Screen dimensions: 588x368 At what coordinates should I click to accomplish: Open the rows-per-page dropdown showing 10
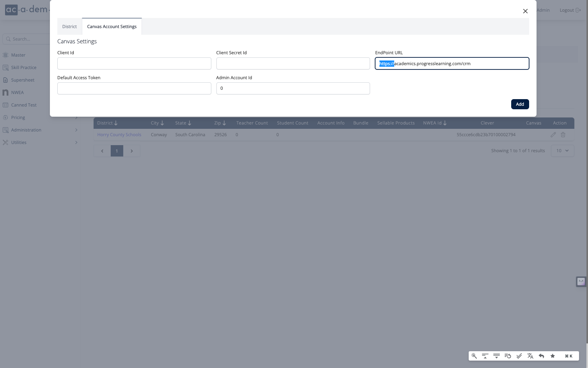tap(562, 151)
